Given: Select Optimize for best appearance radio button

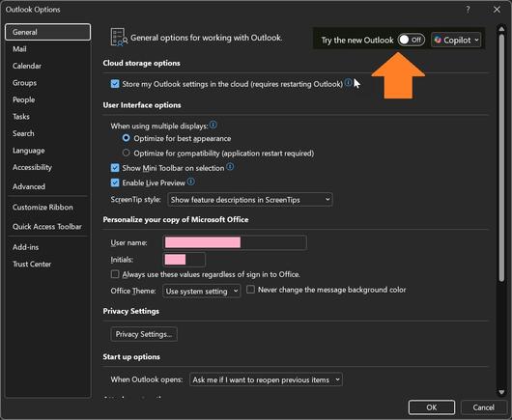Looking at the screenshot, I should coord(126,138).
